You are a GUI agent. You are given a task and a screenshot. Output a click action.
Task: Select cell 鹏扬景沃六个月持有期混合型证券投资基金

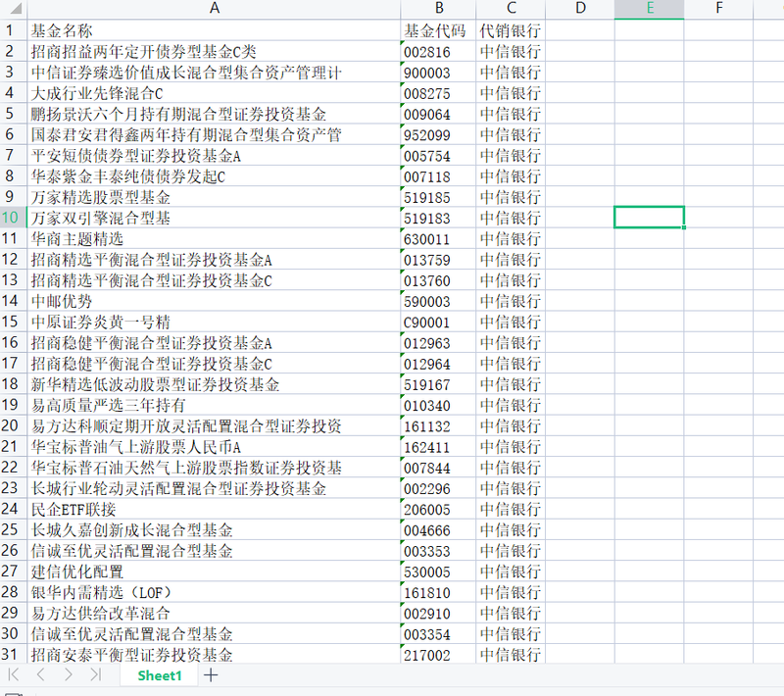pyautogui.click(x=214, y=114)
